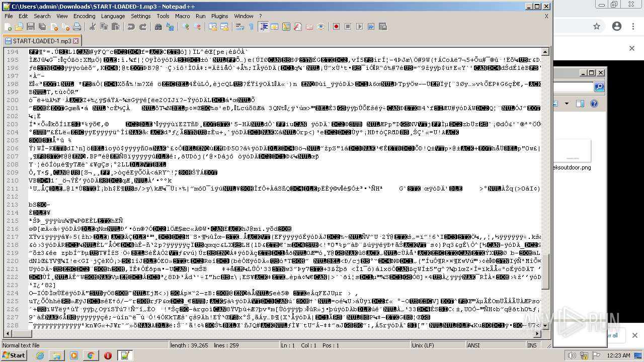This screenshot has height=362, width=644.
Task: Click the Open file toolbar icon
Action: (x=19, y=27)
